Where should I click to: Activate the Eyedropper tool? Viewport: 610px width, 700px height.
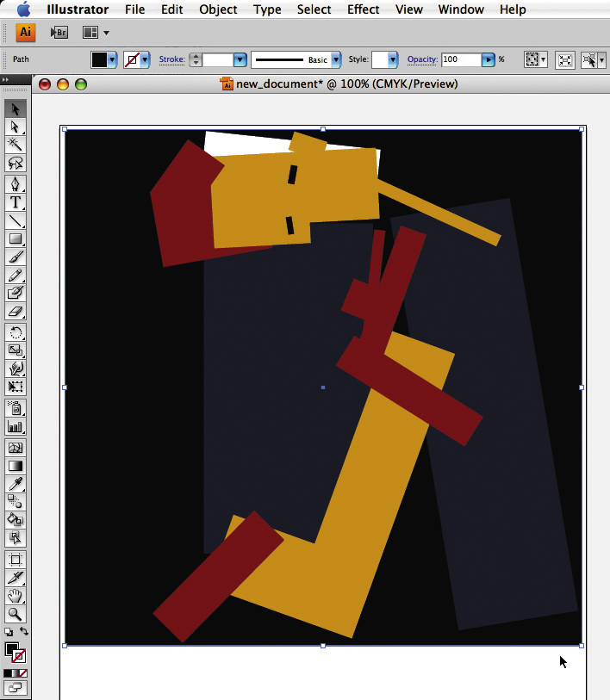(15, 484)
